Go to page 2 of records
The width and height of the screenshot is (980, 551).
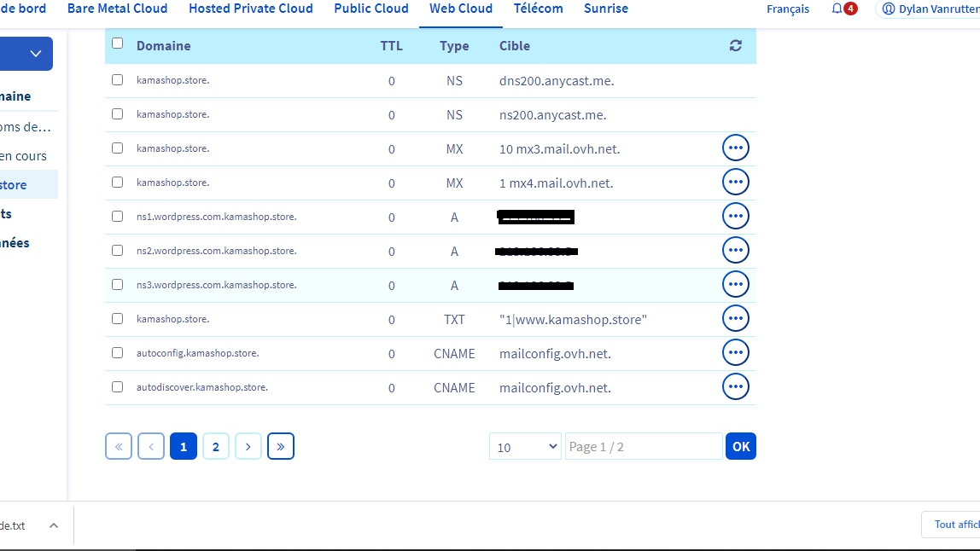[x=215, y=446]
